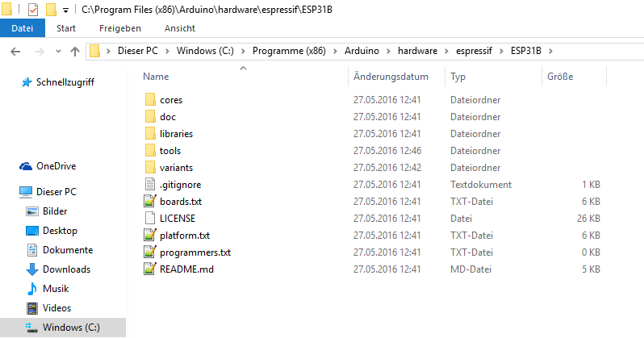Open the Start ribbon tab
The width and height of the screenshot is (644, 338).
[x=66, y=28]
